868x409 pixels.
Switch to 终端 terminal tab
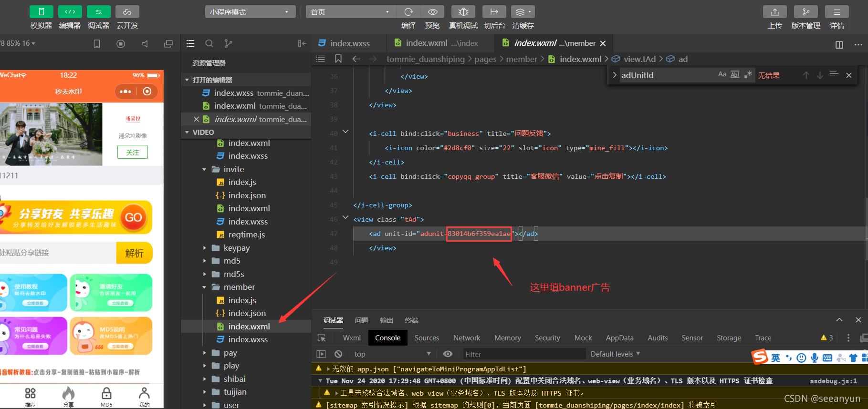(412, 320)
